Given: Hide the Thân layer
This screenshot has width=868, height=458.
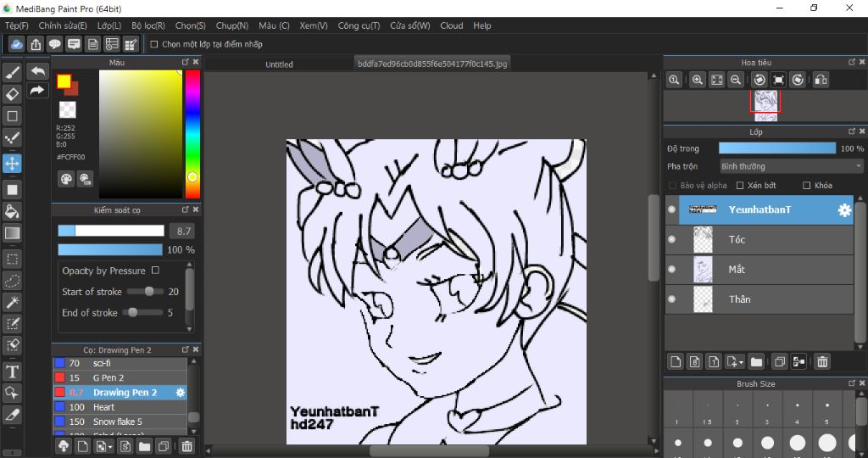Looking at the screenshot, I should pos(671,299).
